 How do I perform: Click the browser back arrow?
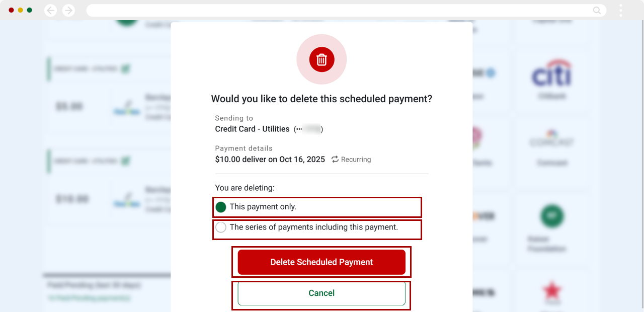point(50,10)
